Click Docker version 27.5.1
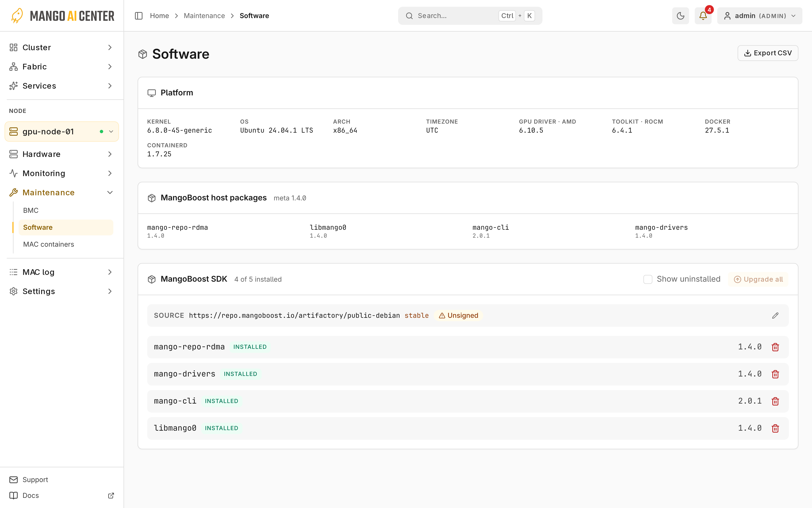 717,130
